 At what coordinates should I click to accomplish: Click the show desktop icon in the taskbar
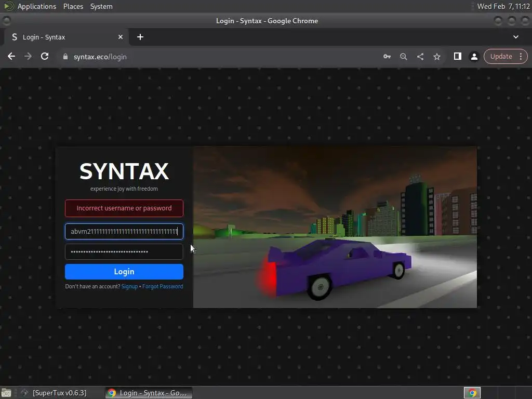6,393
